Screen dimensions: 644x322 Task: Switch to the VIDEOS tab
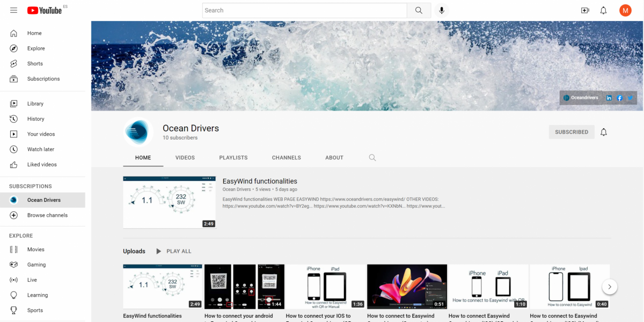(x=185, y=158)
